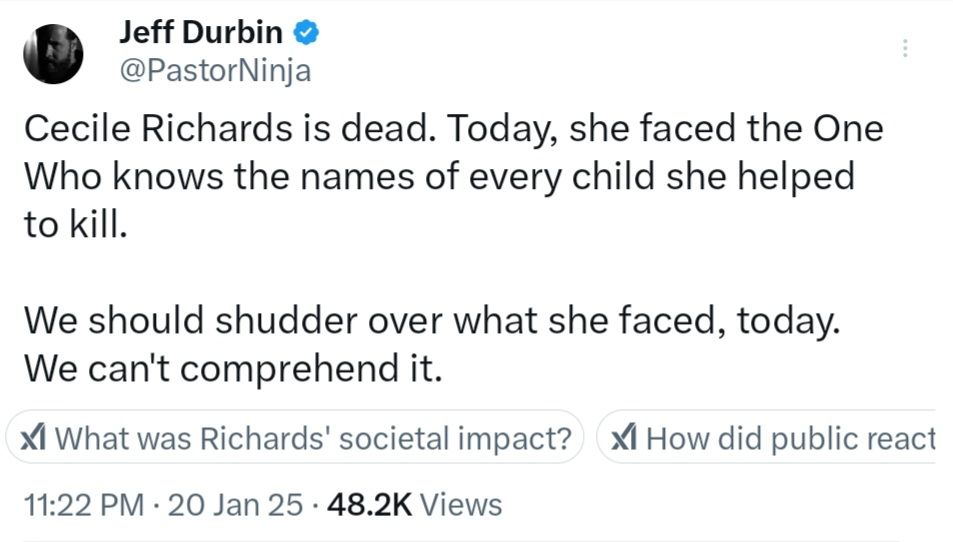
Task: Click the word Views after the count
Action: (461, 505)
